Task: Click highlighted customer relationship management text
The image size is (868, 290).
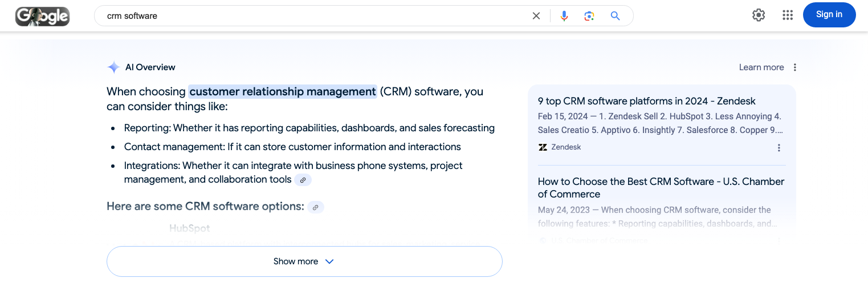Action: click(x=283, y=91)
